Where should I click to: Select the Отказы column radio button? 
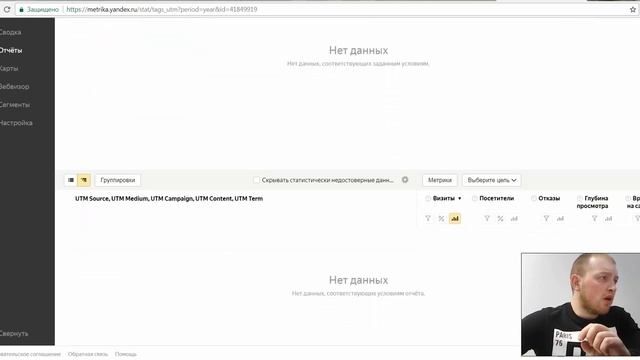(x=533, y=198)
